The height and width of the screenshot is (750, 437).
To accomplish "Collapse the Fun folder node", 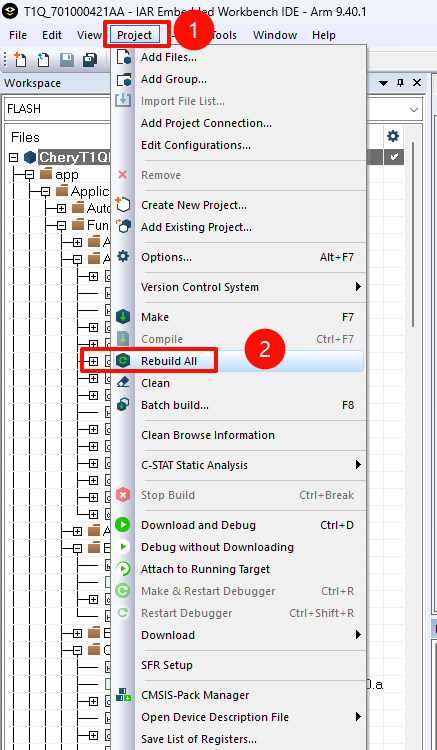I will [x=61, y=225].
